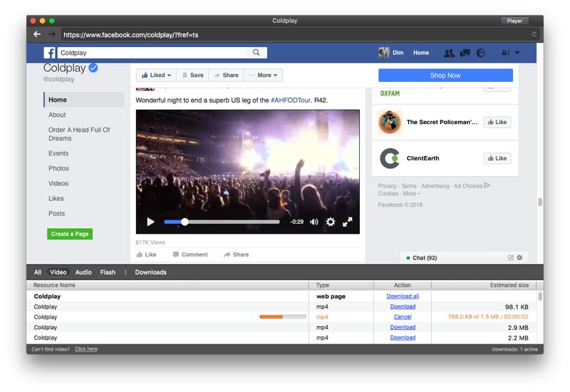Open the messages icon

tap(465, 53)
